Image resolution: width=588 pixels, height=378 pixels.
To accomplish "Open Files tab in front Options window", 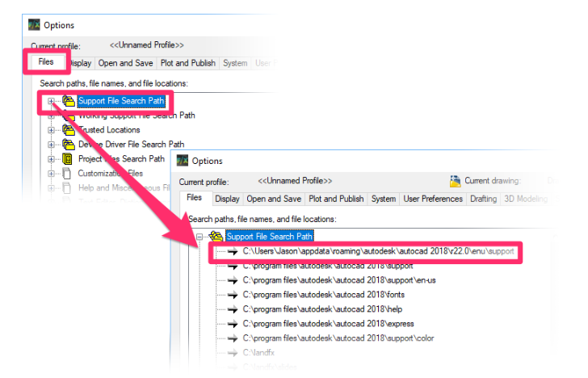I will (194, 198).
